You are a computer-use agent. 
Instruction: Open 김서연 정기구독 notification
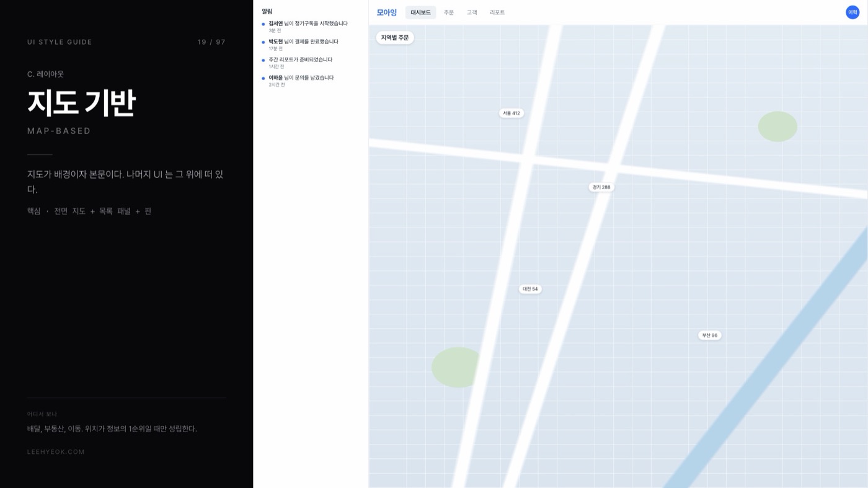pyautogui.click(x=311, y=27)
